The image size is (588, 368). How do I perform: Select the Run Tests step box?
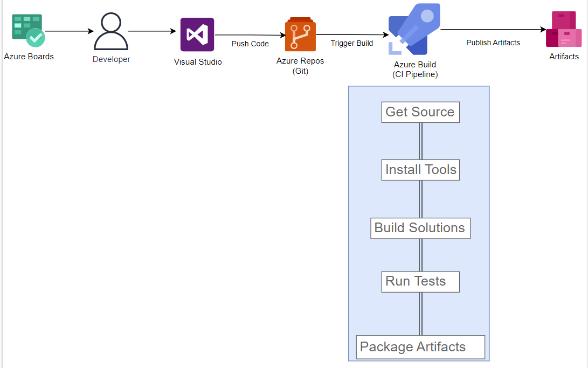(420, 281)
